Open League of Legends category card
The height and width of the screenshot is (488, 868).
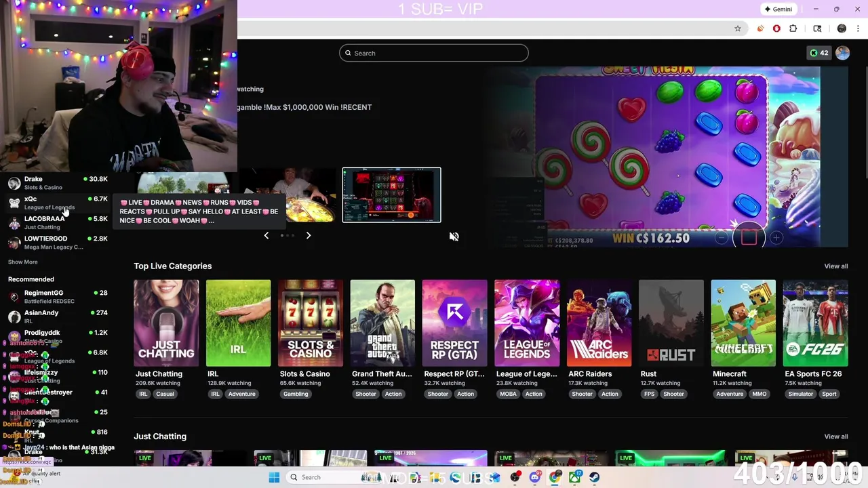pyautogui.click(x=527, y=323)
